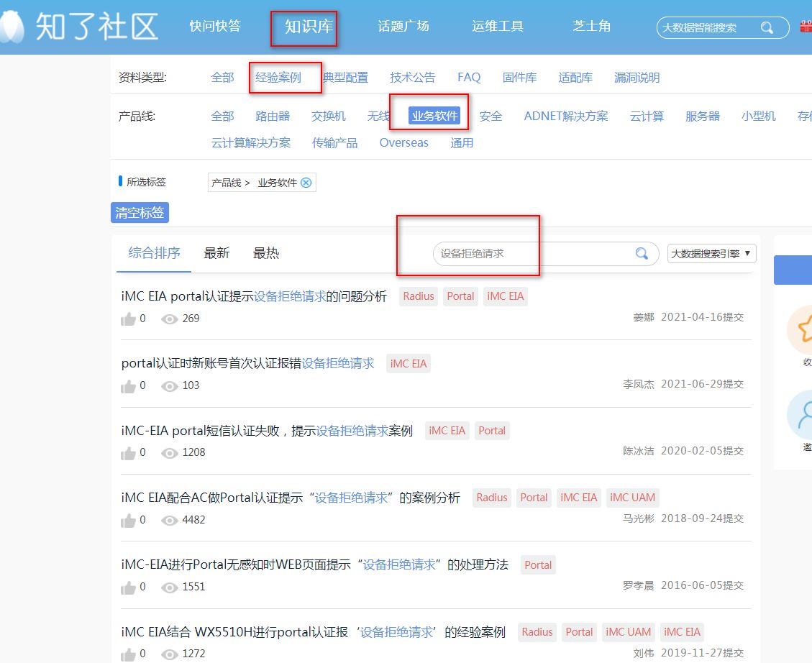Select the FAQ document type

tap(469, 78)
